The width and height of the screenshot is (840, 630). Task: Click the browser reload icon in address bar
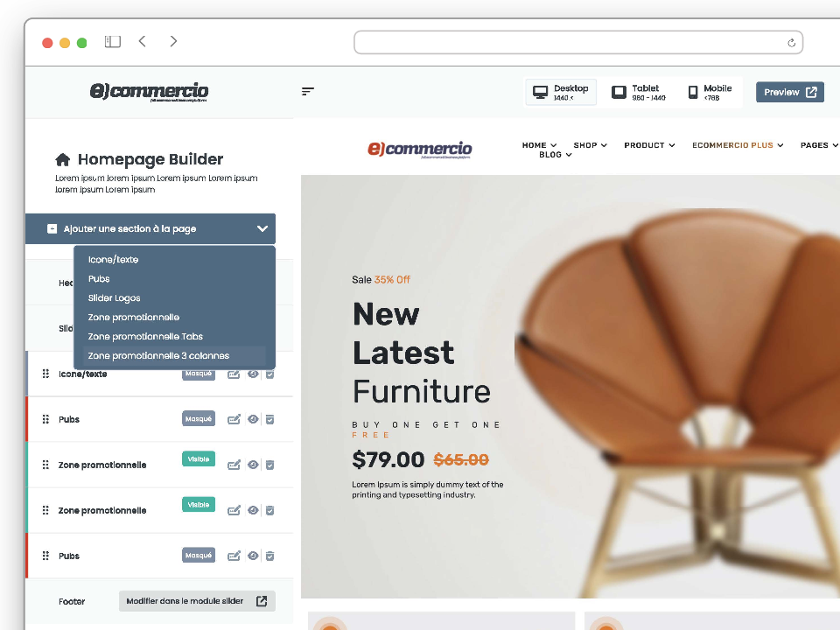[791, 43]
